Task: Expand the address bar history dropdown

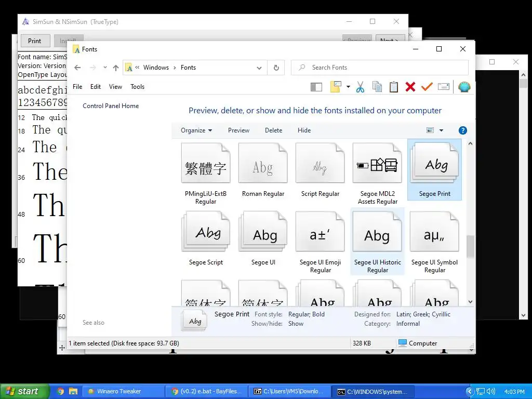Action: pyautogui.click(x=259, y=68)
